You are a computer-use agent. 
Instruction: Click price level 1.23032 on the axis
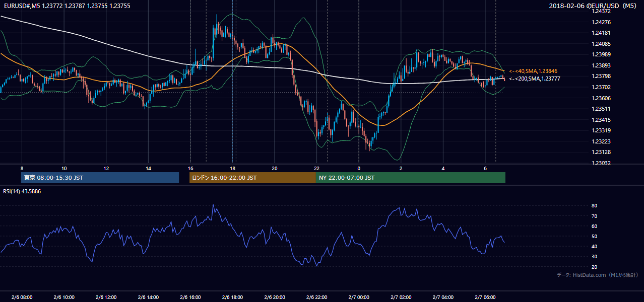point(602,163)
